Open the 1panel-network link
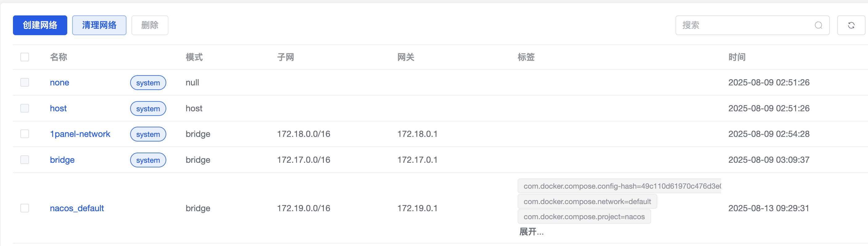 (x=80, y=134)
